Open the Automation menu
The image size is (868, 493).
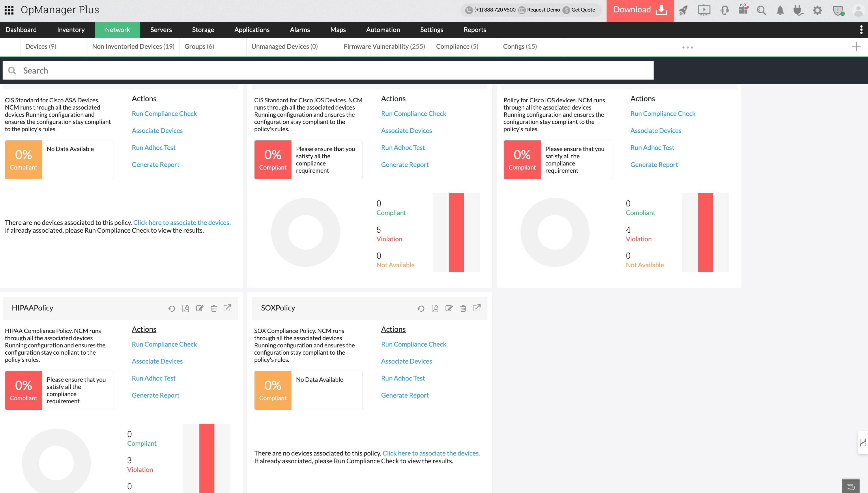[383, 30]
